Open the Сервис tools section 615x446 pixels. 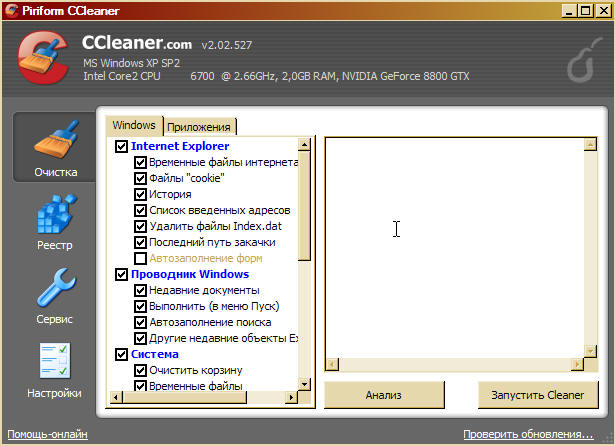[55, 296]
